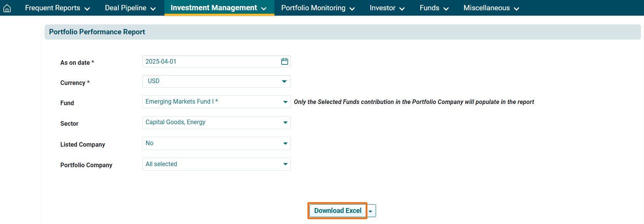The width and height of the screenshot is (644, 224).
Task: Open the Miscellaneous menu
Action: point(491,8)
